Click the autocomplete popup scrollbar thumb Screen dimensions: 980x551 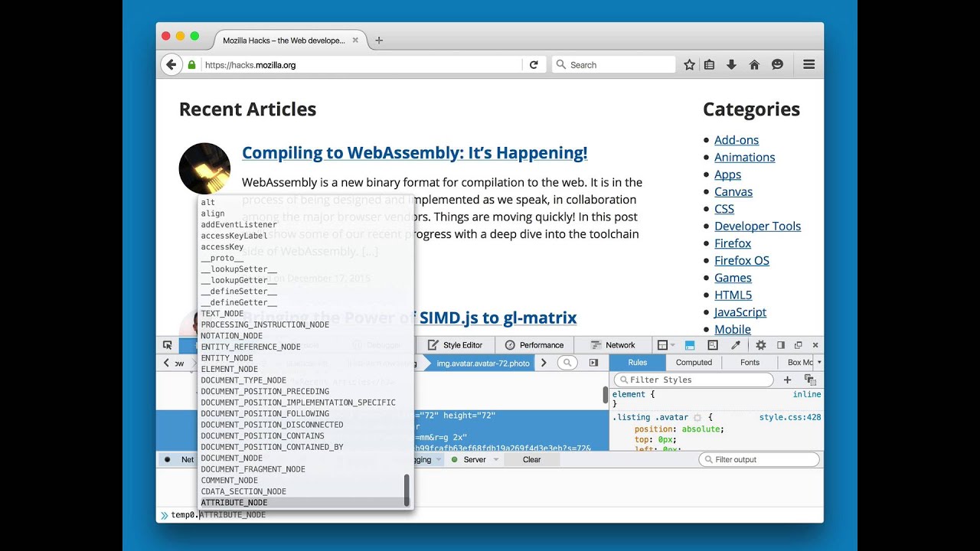(x=407, y=490)
